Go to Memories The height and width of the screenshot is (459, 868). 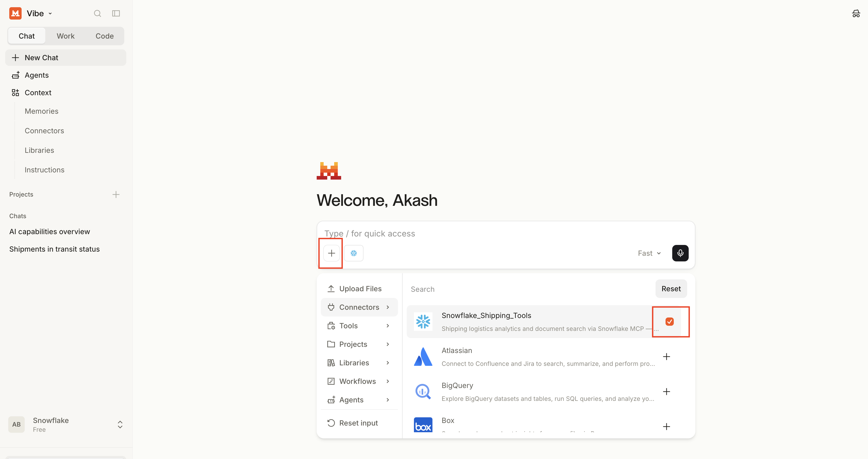(x=41, y=111)
